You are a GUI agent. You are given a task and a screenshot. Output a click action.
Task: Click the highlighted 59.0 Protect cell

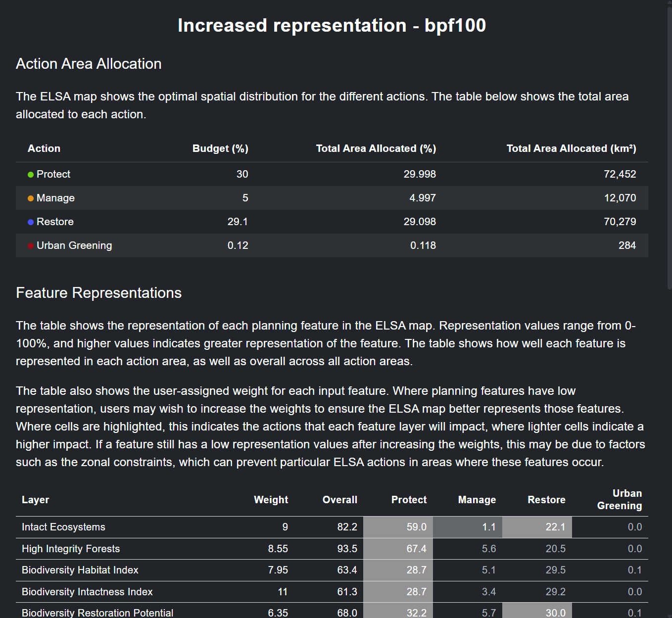tap(398, 527)
